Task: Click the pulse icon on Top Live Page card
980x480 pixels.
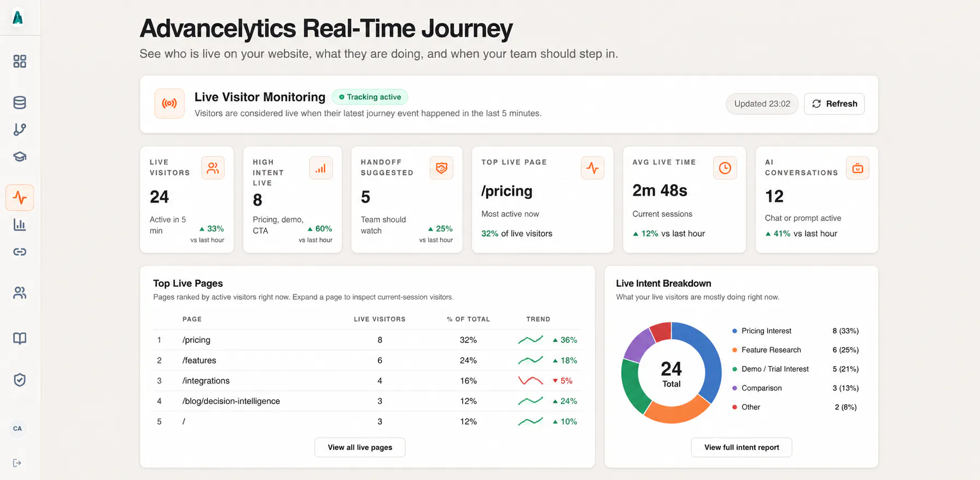Action: pos(593,168)
